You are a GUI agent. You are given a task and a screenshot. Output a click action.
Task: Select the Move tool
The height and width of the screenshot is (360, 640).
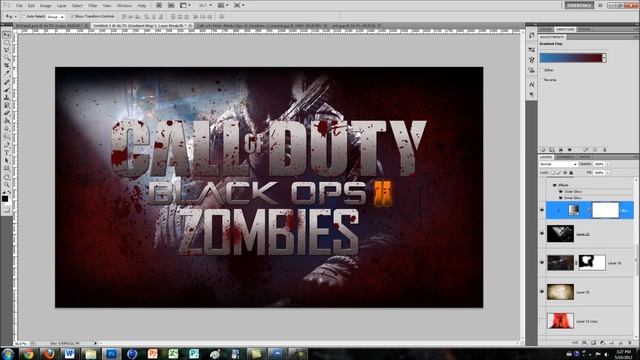[7, 34]
